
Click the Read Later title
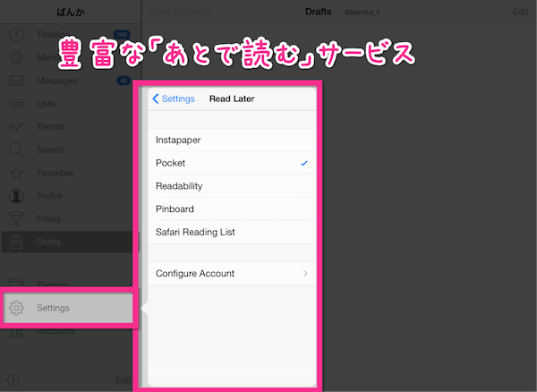232,98
